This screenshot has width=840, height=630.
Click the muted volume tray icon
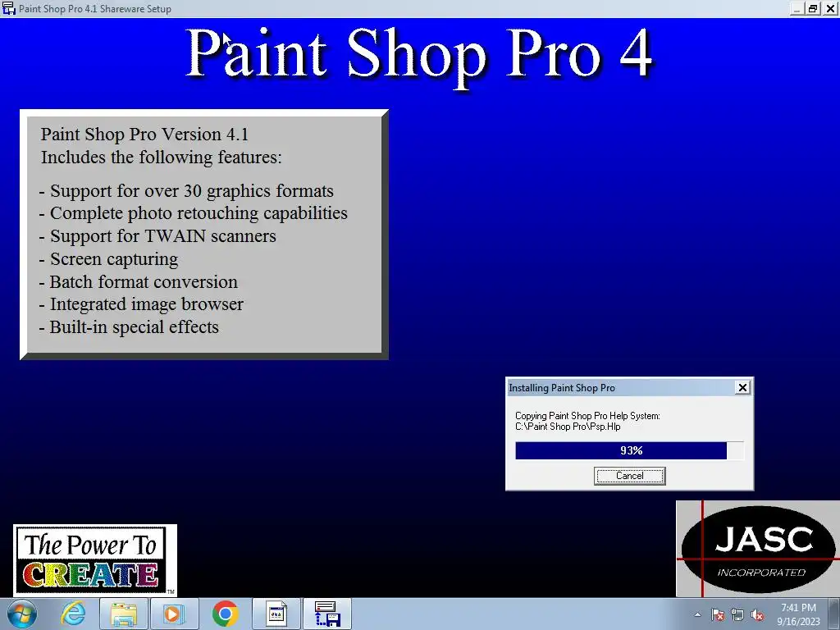coord(757,614)
